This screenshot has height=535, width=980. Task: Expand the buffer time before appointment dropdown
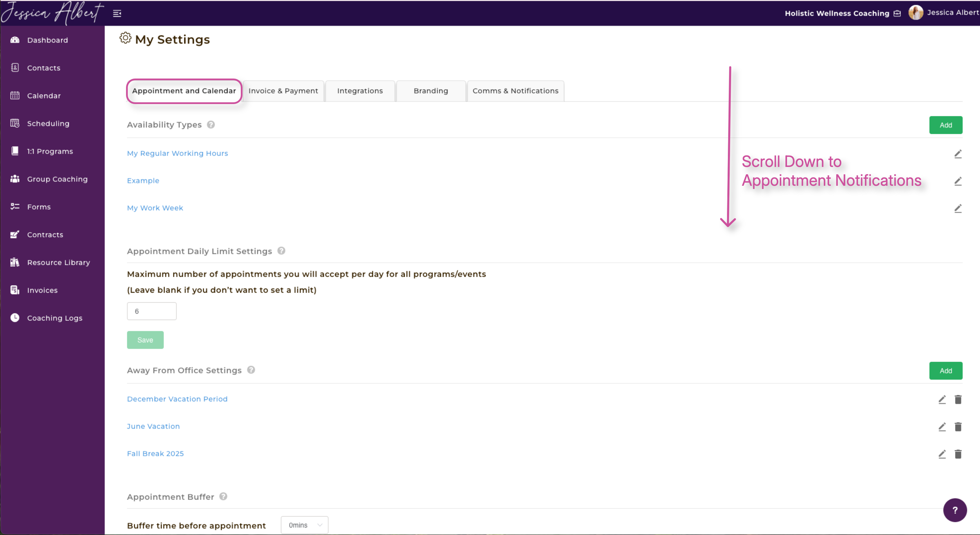pos(304,525)
